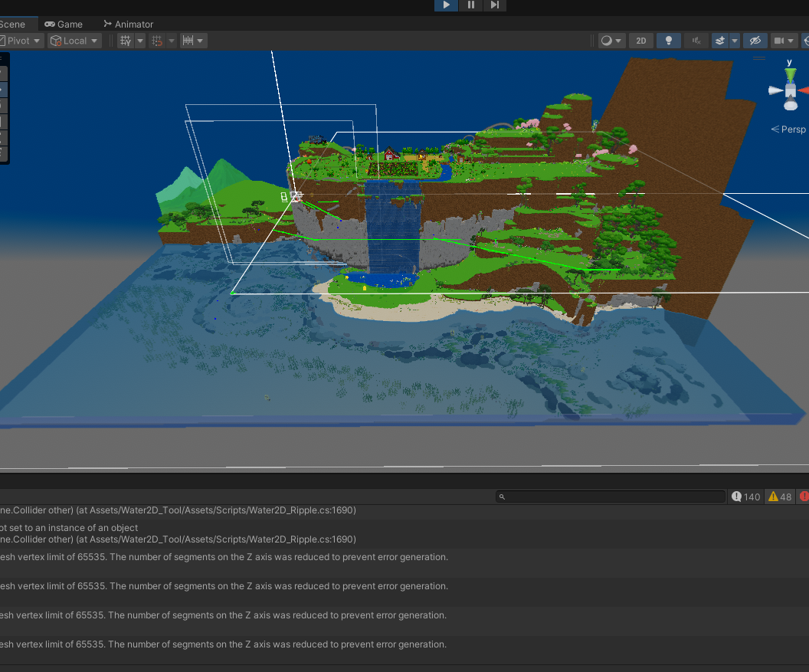Screen dimensions: 809x672
Task: Click the console search field
Action: [x=609, y=497]
